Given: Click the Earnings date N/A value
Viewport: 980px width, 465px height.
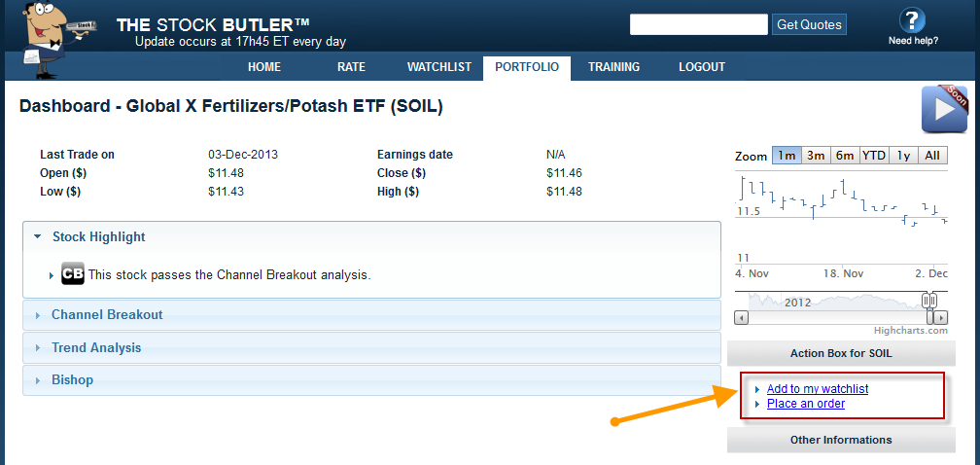Looking at the screenshot, I should tap(555, 155).
